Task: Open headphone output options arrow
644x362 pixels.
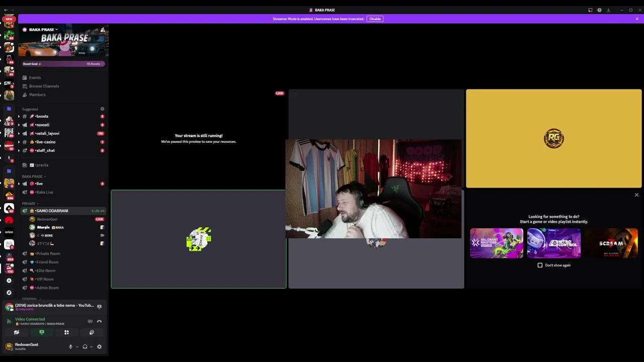Action: click(x=91, y=346)
